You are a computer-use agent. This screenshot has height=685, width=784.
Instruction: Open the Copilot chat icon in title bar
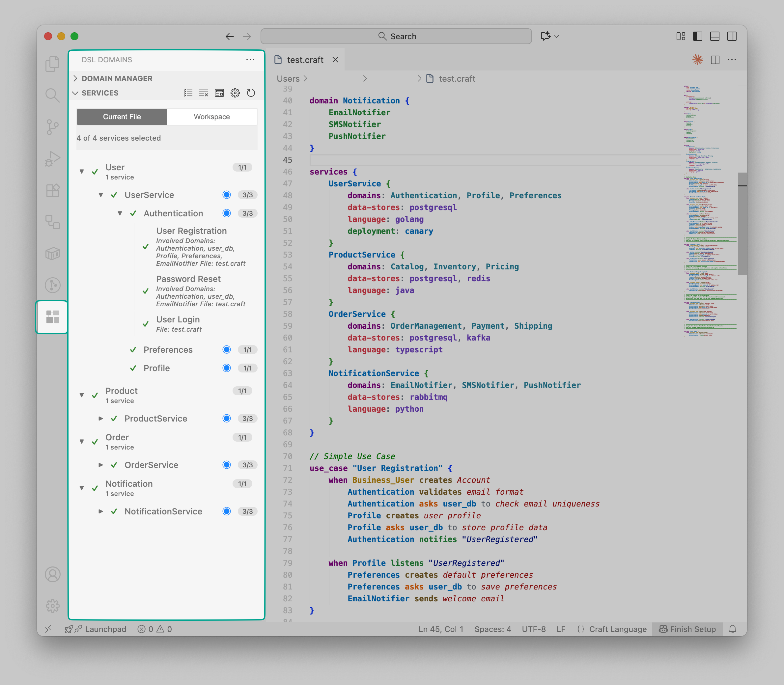pos(546,36)
